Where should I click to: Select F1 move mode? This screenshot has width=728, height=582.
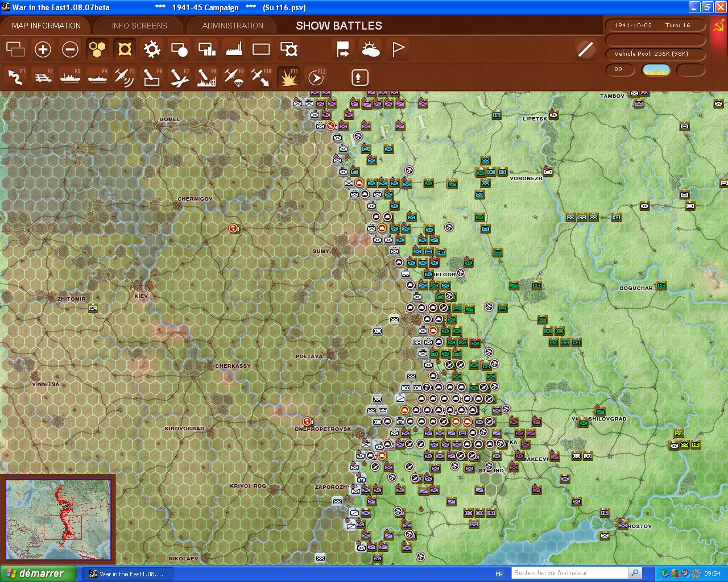[15, 77]
